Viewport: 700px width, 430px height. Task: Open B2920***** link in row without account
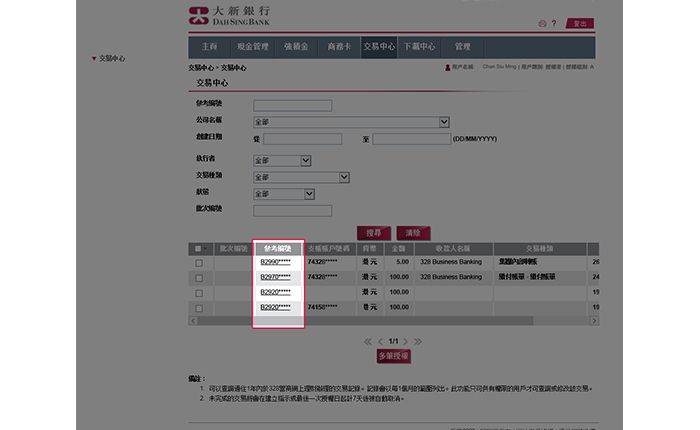[275, 292]
